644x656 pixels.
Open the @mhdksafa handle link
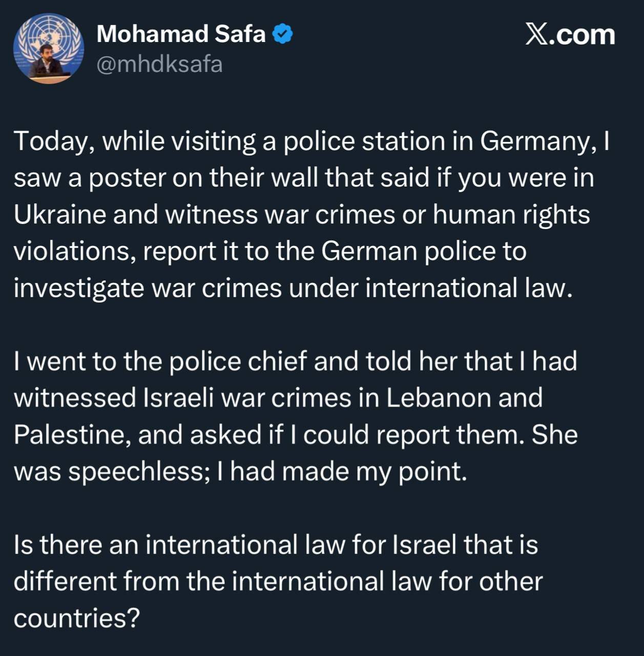pyautogui.click(x=159, y=65)
